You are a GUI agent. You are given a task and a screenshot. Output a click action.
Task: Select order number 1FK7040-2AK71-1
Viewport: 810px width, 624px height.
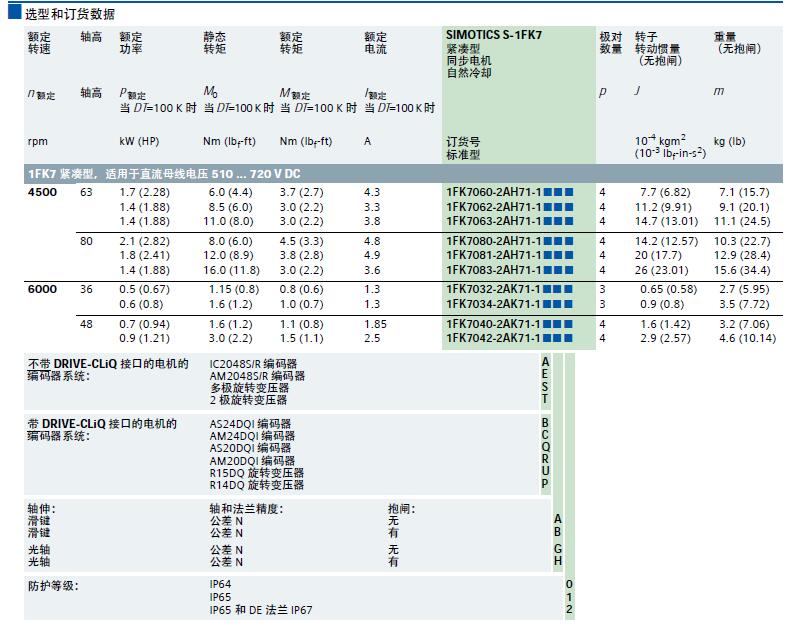492,324
